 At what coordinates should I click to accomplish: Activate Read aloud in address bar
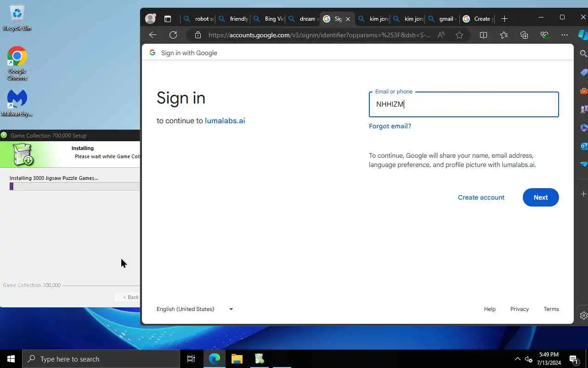click(x=441, y=35)
